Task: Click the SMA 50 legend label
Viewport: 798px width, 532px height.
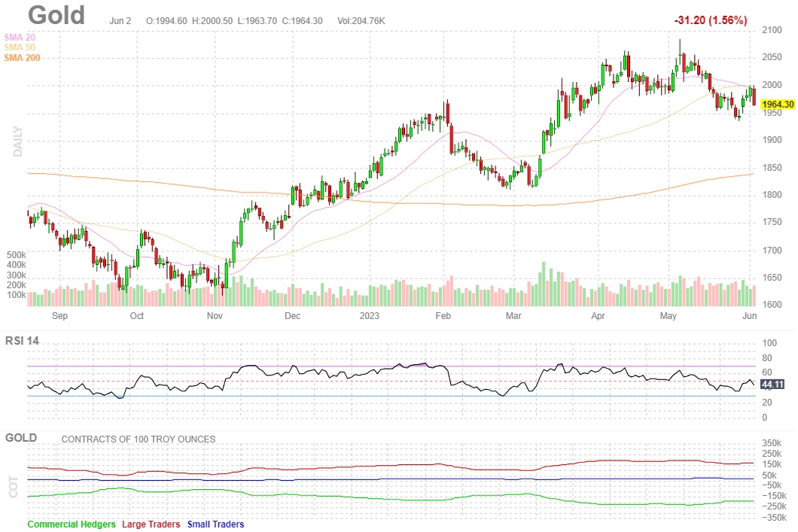Action: (x=20, y=47)
